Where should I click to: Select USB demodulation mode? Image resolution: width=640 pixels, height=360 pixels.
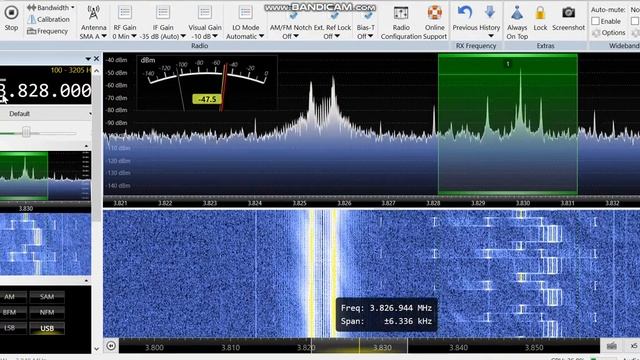[47, 328]
